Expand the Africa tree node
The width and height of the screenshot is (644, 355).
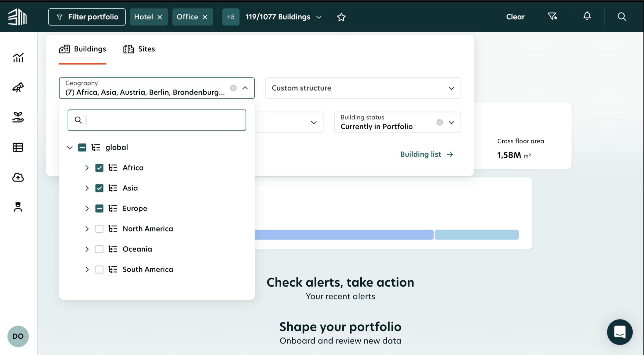tap(87, 168)
